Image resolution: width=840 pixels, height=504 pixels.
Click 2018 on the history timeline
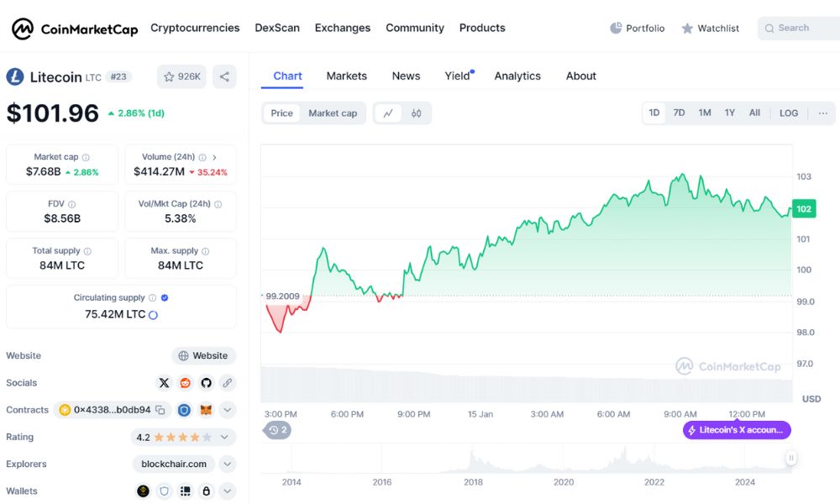[473, 482]
